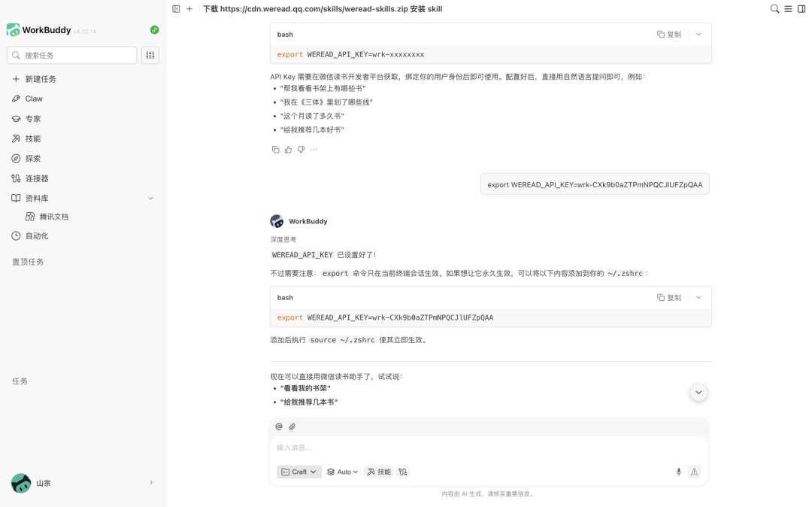Focus the 输入消息 message input box

pyautogui.click(x=489, y=448)
